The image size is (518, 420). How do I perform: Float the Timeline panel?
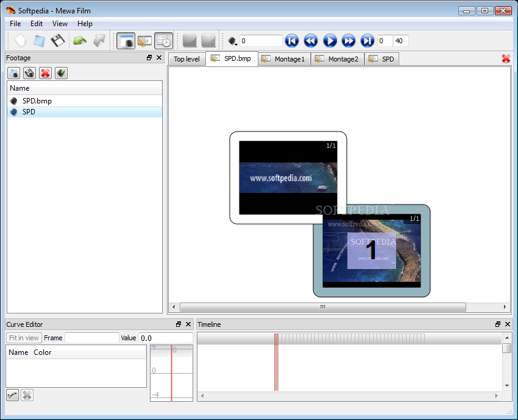[498, 324]
